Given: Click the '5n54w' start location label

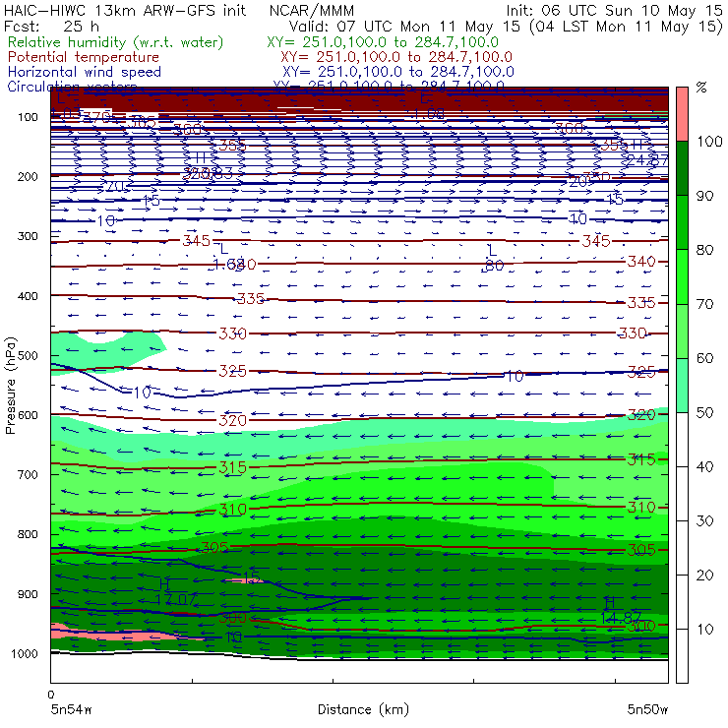Looking at the screenshot, I should pos(71,709).
